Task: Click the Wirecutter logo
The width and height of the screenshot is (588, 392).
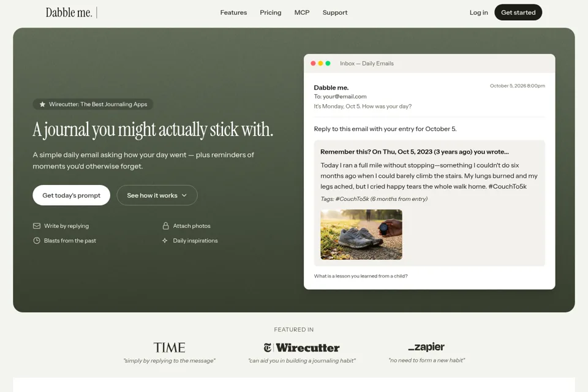Action: (x=301, y=348)
